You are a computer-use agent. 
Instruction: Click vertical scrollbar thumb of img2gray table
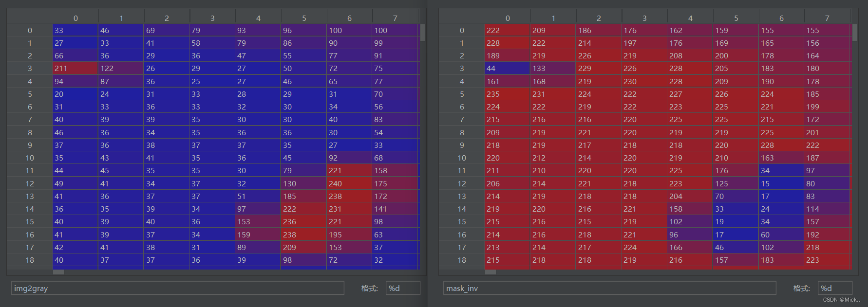coord(423,33)
